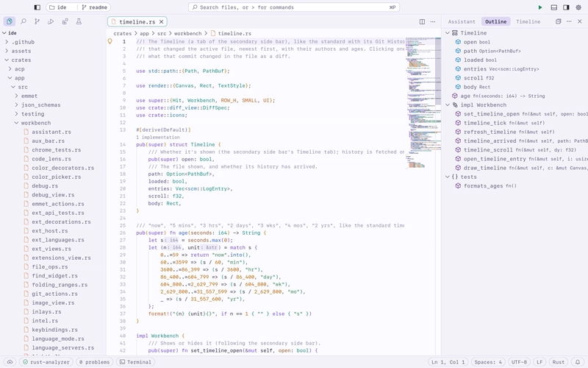Open the Source Control branch icon
The width and height of the screenshot is (588, 368).
tap(37, 21)
